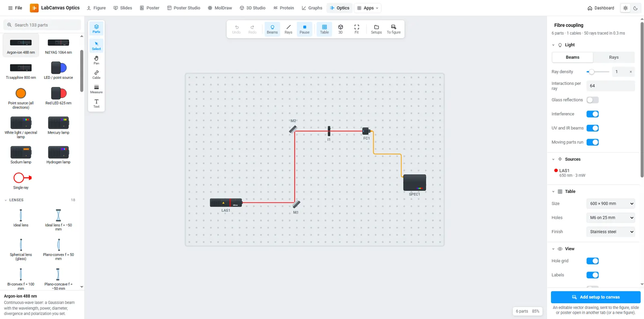Screen dimensions: 644x319
Task: Open the table Size dropdown
Action: 611,204
